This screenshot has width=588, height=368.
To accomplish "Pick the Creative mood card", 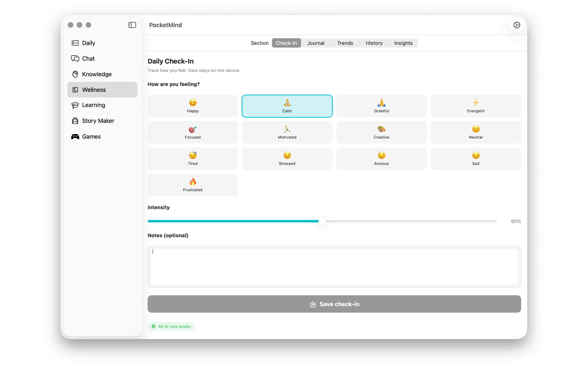I will click(381, 132).
